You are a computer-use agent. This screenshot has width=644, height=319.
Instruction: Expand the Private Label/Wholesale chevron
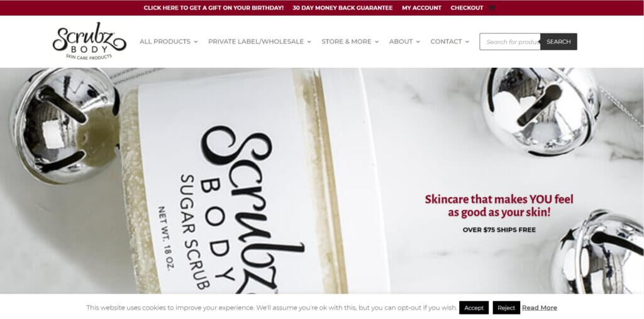(x=309, y=42)
